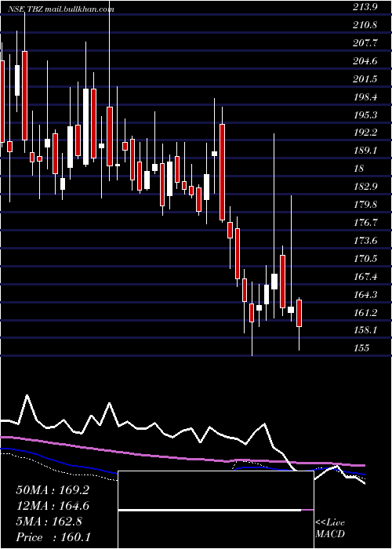The height and width of the screenshot is (549, 392).
Task: Click the 12MA : 164.6 readout
Action: pyautogui.click(x=53, y=506)
